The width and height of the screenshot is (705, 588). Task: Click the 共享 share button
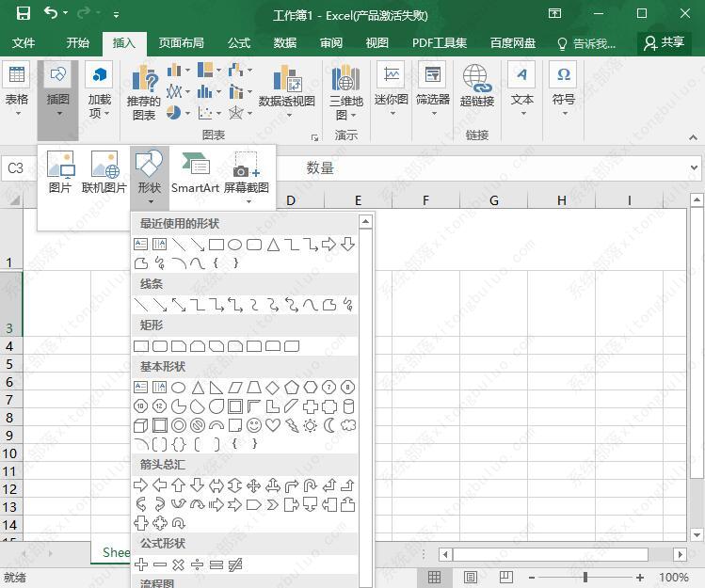tap(664, 43)
